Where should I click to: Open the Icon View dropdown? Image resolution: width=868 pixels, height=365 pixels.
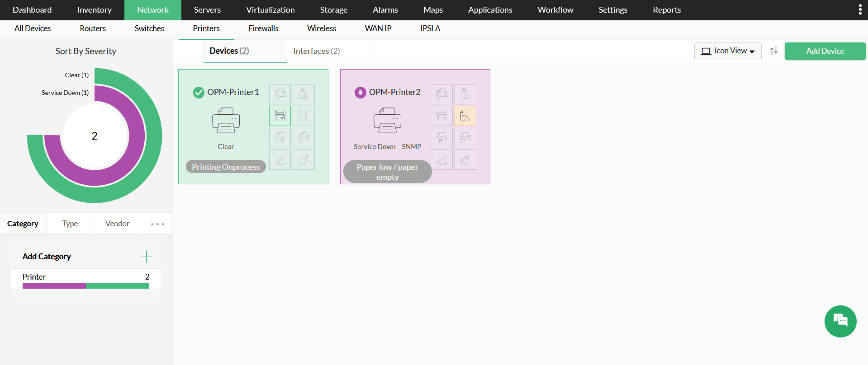pos(728,51)
